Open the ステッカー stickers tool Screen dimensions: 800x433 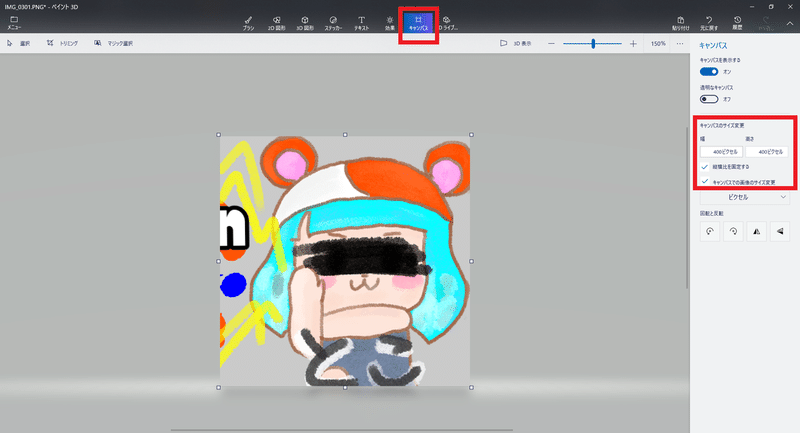tap(333, 23)
